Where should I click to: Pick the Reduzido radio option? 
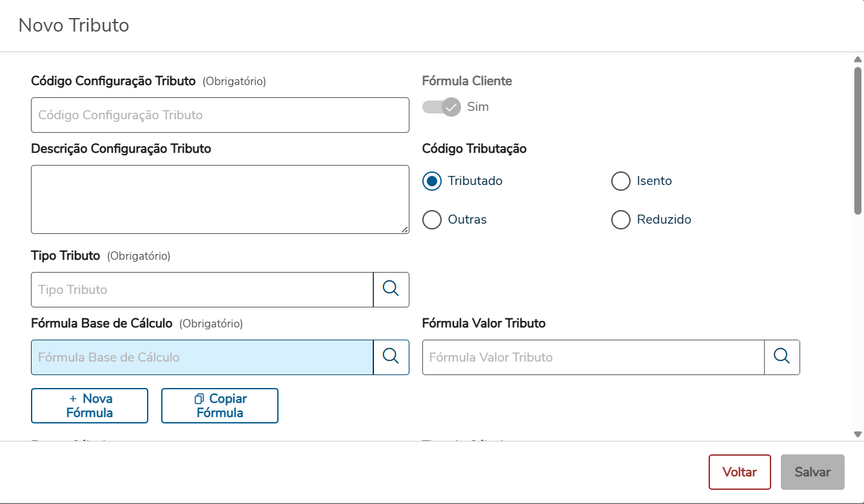click(620, 220)
